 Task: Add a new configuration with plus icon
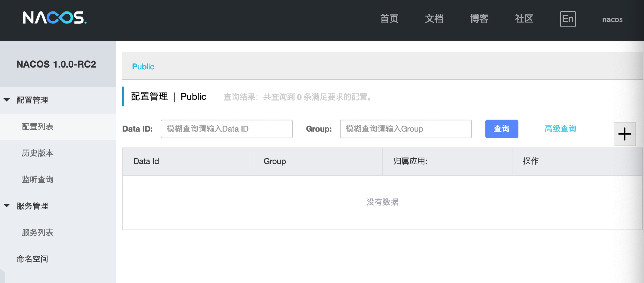(624, 134)
